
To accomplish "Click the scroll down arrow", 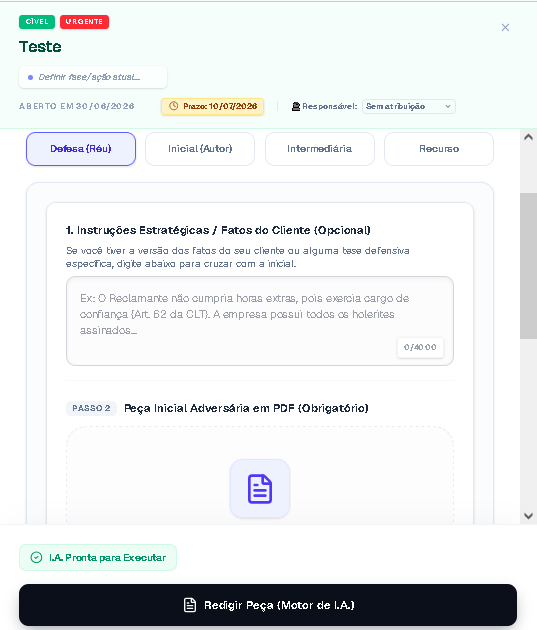I will tap(529, 515).
